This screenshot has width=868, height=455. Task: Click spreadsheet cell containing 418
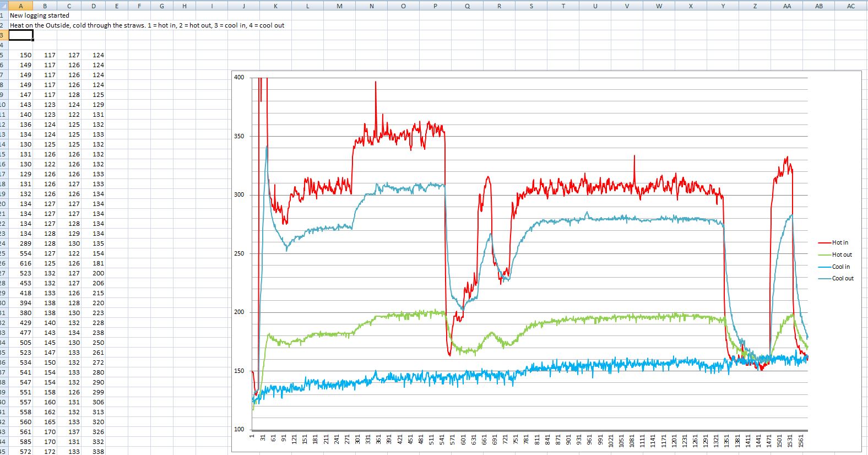21,293
